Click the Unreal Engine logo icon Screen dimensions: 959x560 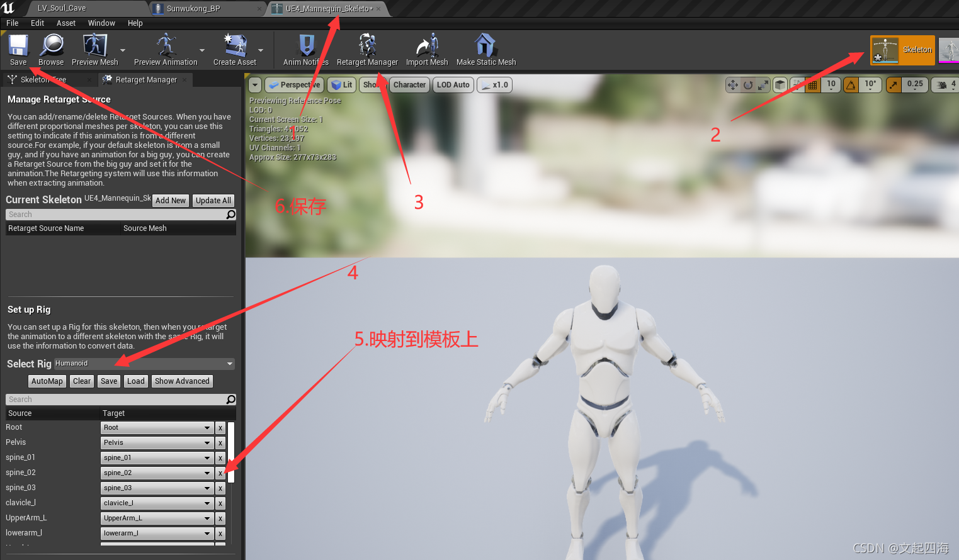click(8, 8)
